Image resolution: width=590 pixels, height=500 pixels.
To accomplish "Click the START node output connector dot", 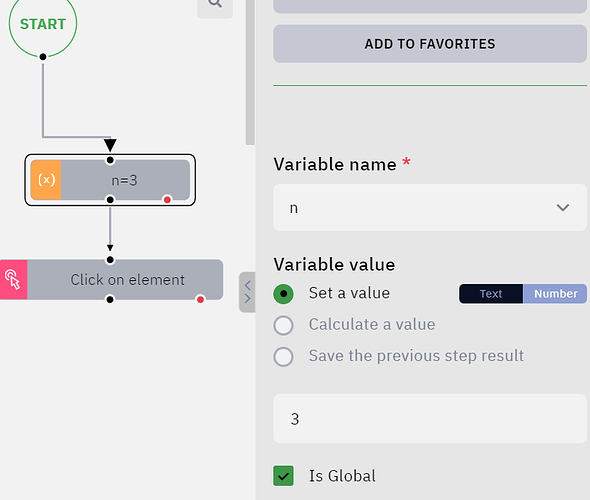I will (x=43, y=56).
